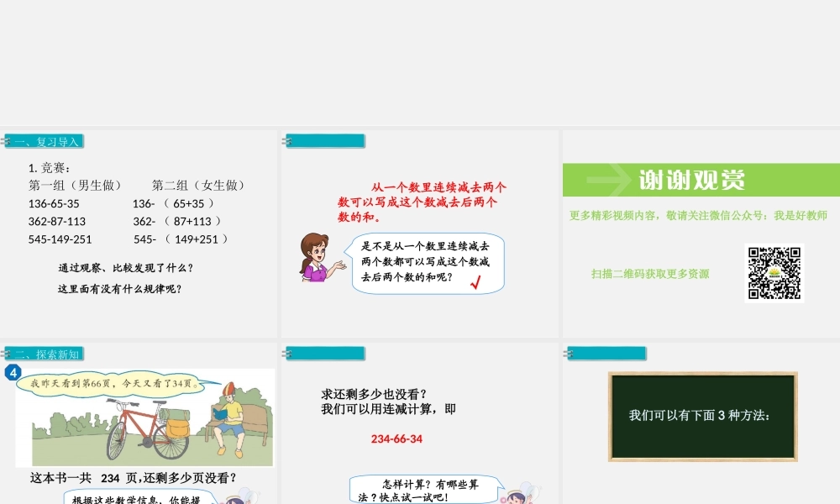This screenshot has height=504, width=840.
Task: Click the empty teal header on the middle slide
Action: click(x=325, y=140)
